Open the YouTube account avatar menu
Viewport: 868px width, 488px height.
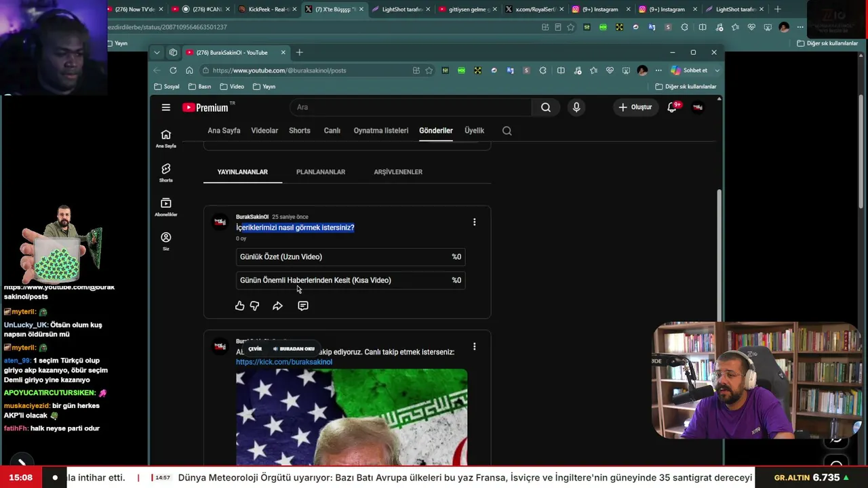tap(698, 107)
